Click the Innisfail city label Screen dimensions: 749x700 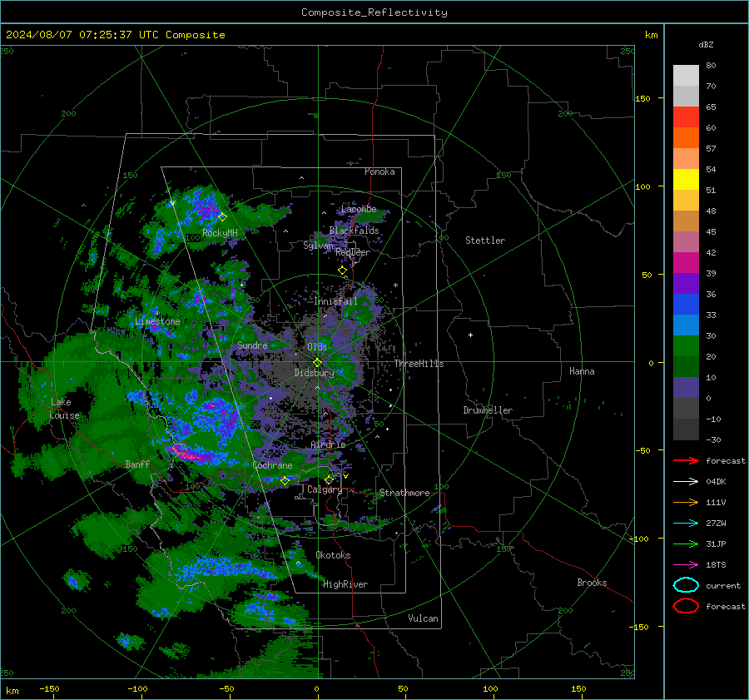(335, 301)
